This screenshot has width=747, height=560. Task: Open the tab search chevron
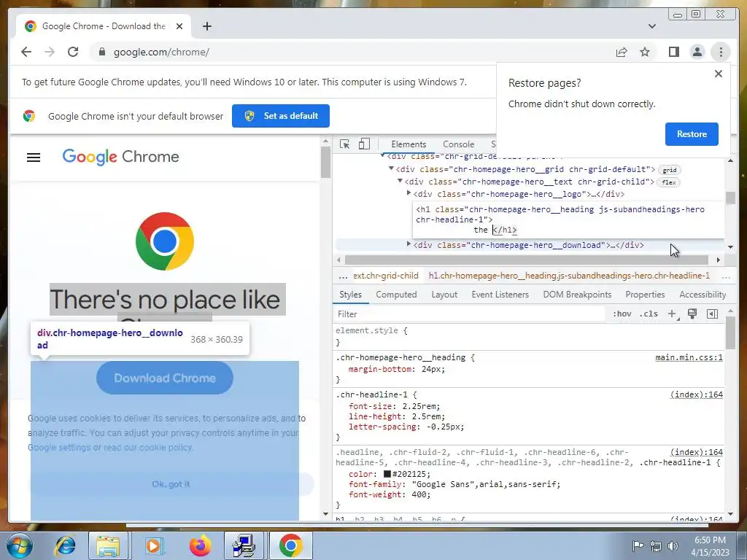pos(652,26)
